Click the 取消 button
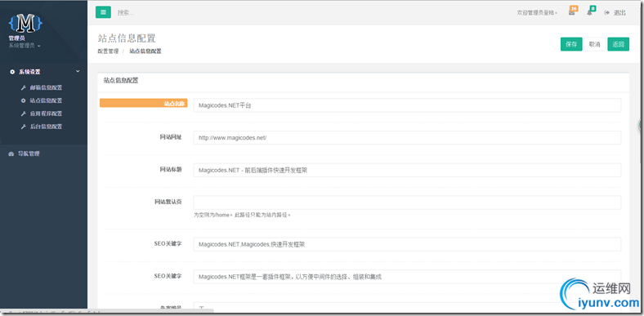Viewport: 644px width, 316px height. (595, 44)
